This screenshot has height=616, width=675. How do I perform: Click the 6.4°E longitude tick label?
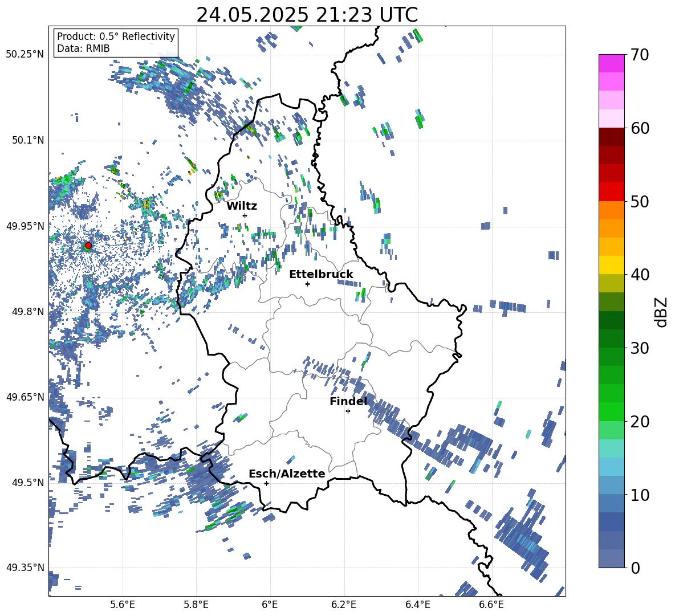(417, 605)
